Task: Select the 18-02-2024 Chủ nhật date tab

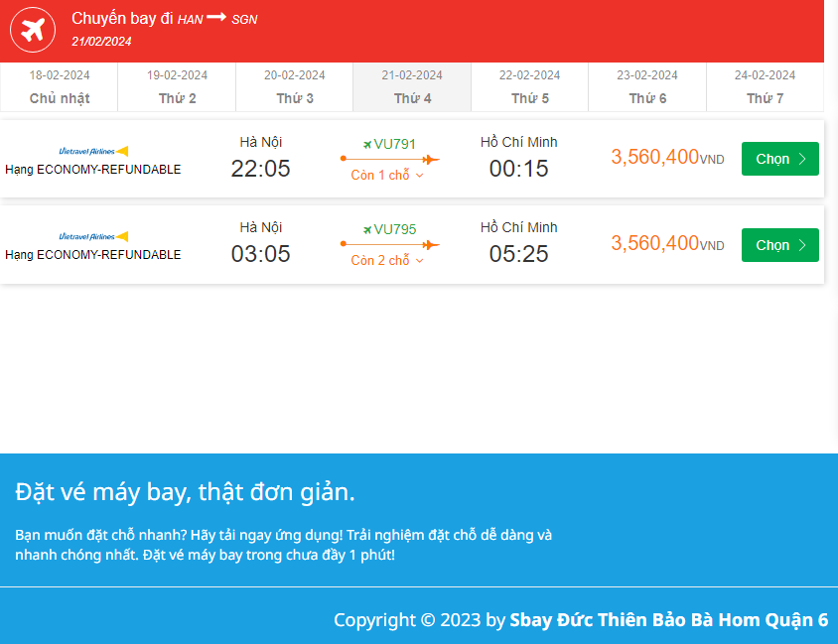Action: (x=60, y=87)
